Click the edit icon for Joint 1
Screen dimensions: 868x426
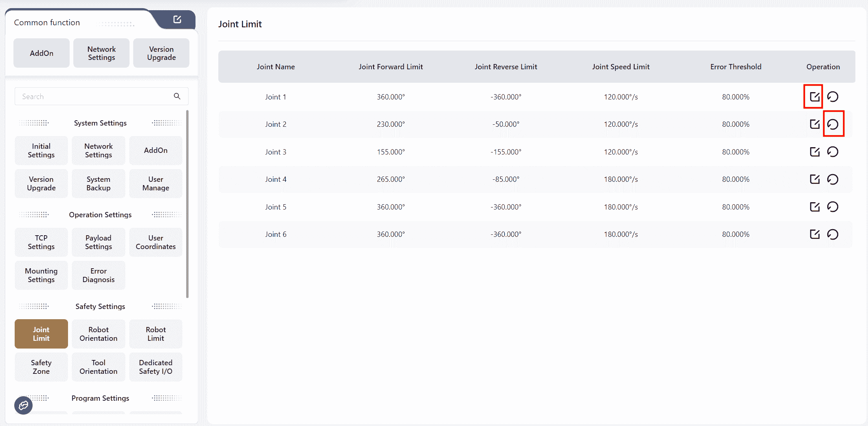click(x=814, y=97)
